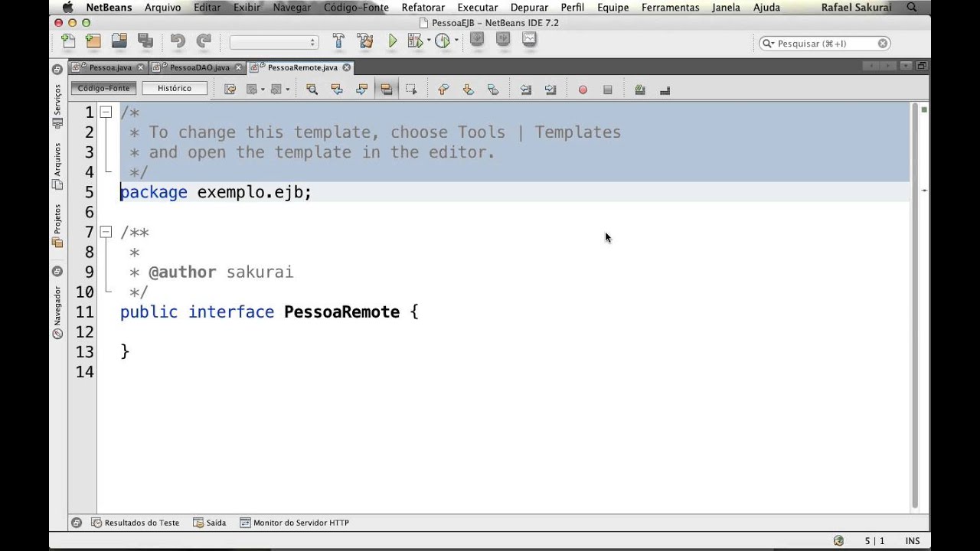Clean and build with hammer-broom icon
The width and height of the screenshot is (980, 551).
point(364,41)
